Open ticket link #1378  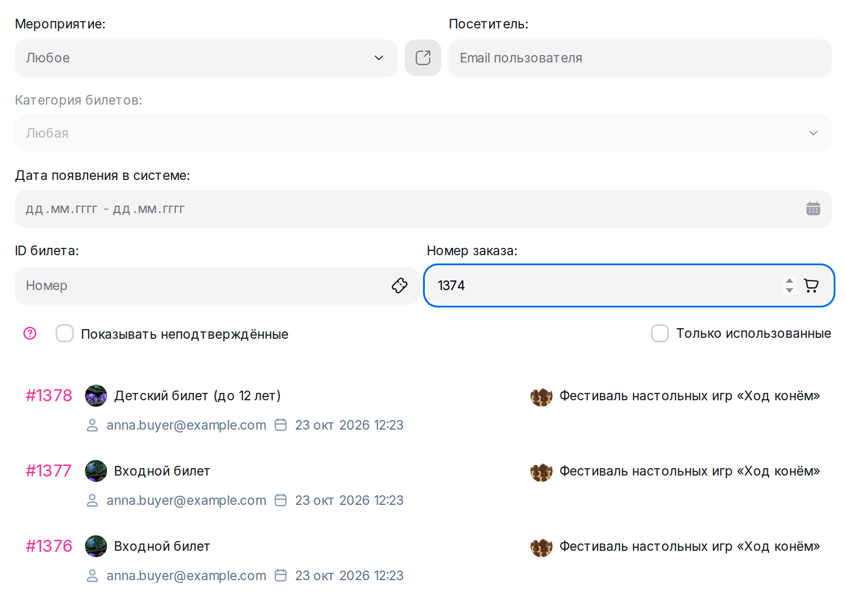49,396
